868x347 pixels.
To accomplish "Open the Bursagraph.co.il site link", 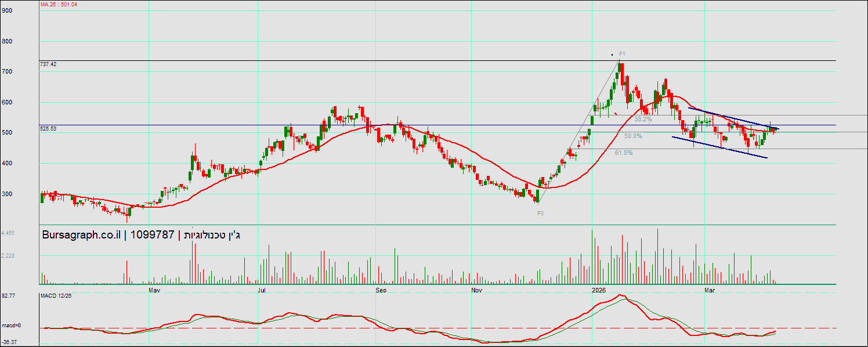I will [81, 235].
